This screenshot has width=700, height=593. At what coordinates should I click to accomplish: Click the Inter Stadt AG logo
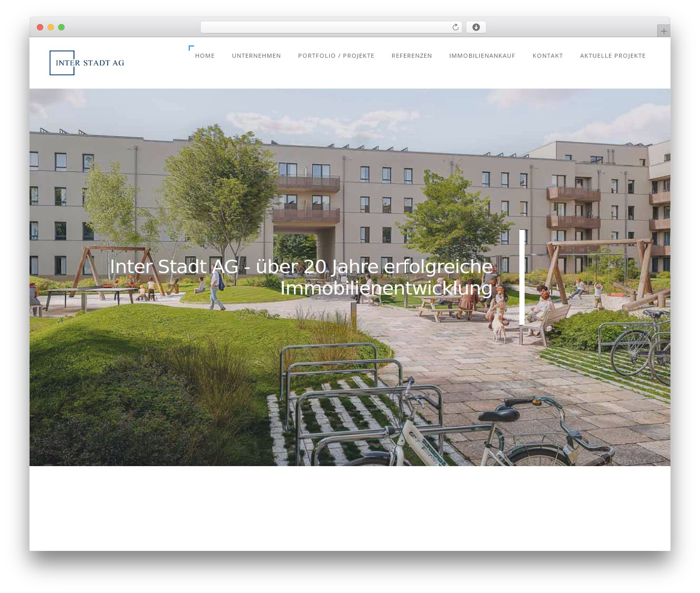point(87,63)
